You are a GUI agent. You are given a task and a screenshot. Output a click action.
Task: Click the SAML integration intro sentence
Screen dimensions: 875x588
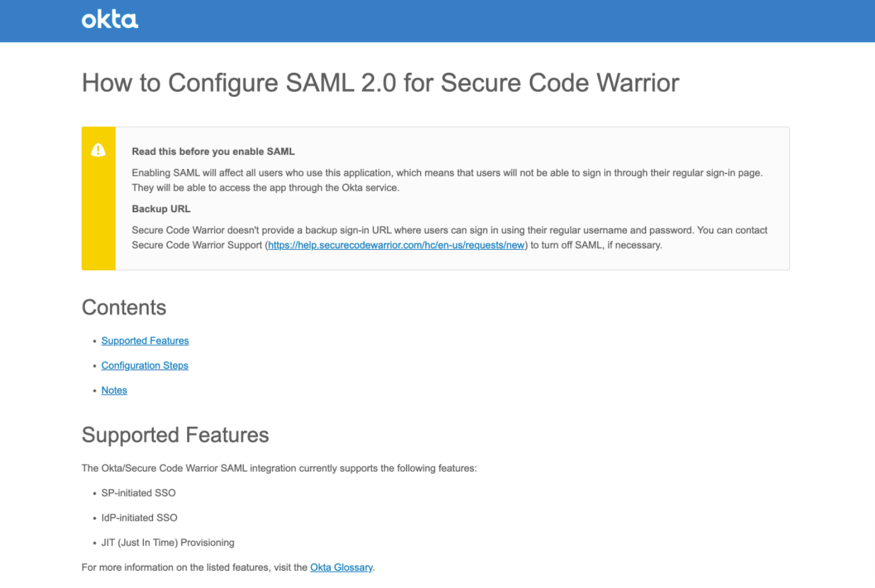click(x=279, y=468)
